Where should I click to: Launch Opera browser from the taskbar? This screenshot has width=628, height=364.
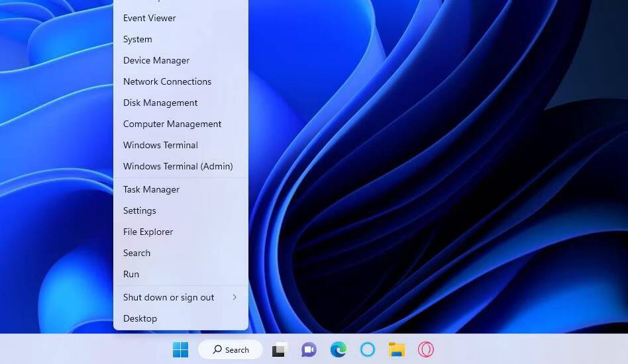click(x=426, y=350)
